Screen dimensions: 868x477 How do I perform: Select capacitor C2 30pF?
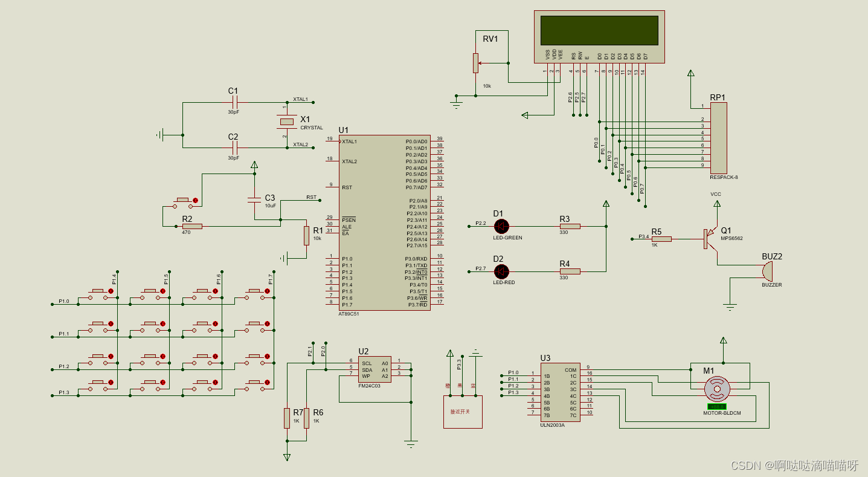[x=234, y=148]
